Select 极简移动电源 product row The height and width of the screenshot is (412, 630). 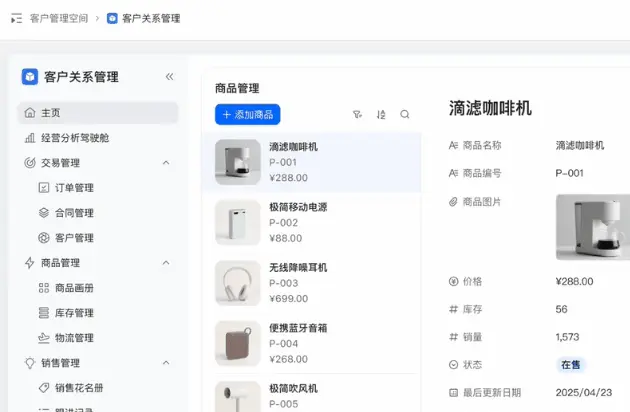(x=312, y=223)
